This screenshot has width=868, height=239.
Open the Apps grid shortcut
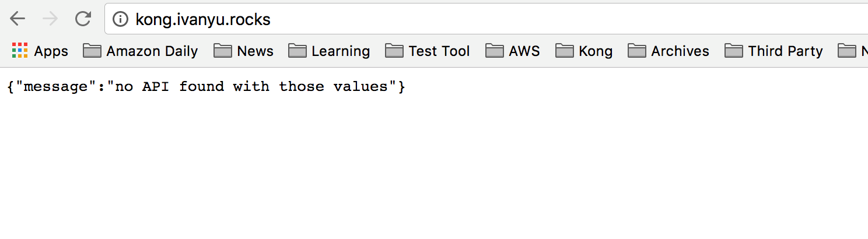click(x=40, y=51)
